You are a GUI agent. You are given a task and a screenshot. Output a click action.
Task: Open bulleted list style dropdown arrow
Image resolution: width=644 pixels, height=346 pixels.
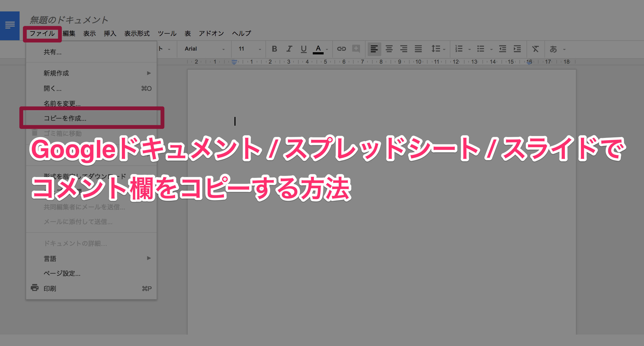point(491,50)
